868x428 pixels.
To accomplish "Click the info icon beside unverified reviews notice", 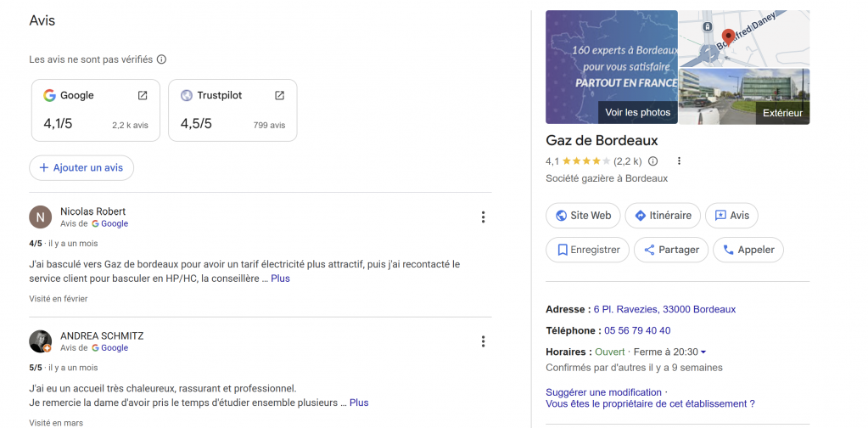I will click(x=162, y=59).
